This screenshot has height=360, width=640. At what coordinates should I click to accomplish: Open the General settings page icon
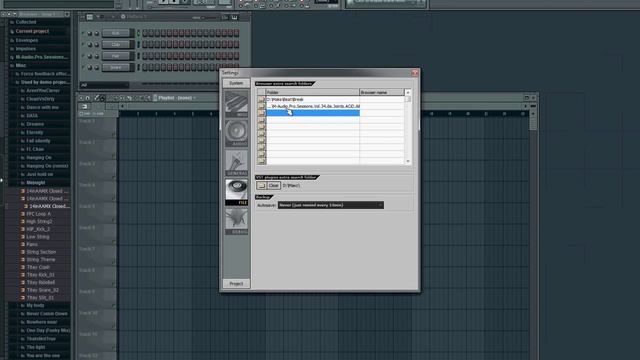tap(236, 162)
